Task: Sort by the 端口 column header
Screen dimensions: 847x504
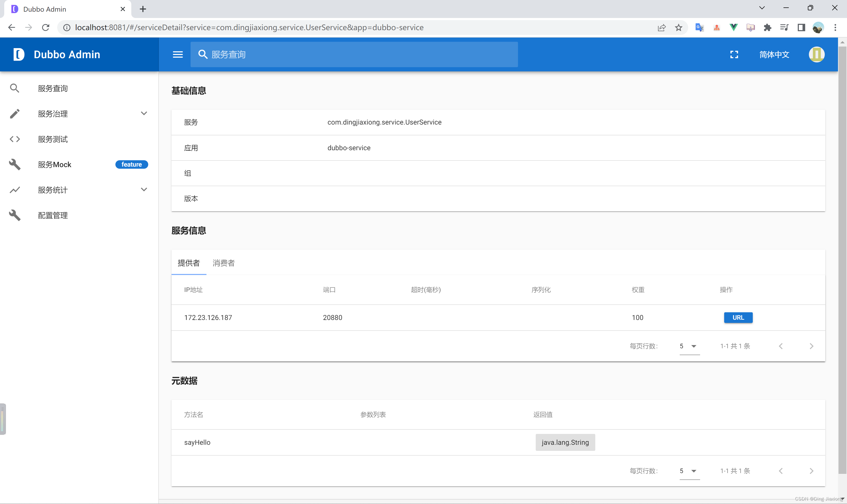Action: [x=329, y=290]
